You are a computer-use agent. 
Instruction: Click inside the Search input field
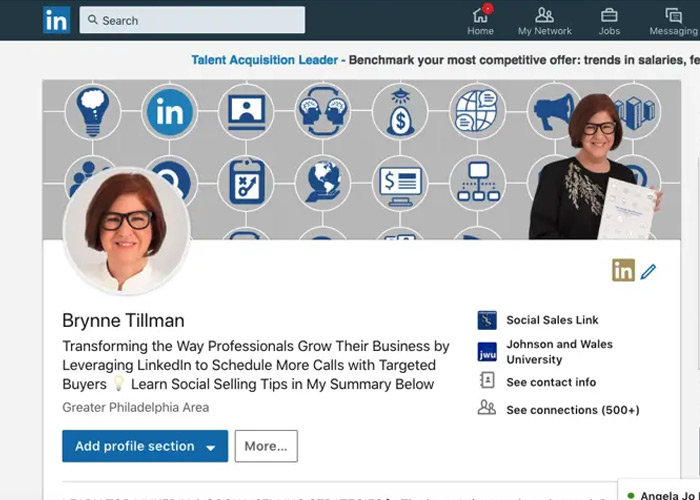point(192,20)
